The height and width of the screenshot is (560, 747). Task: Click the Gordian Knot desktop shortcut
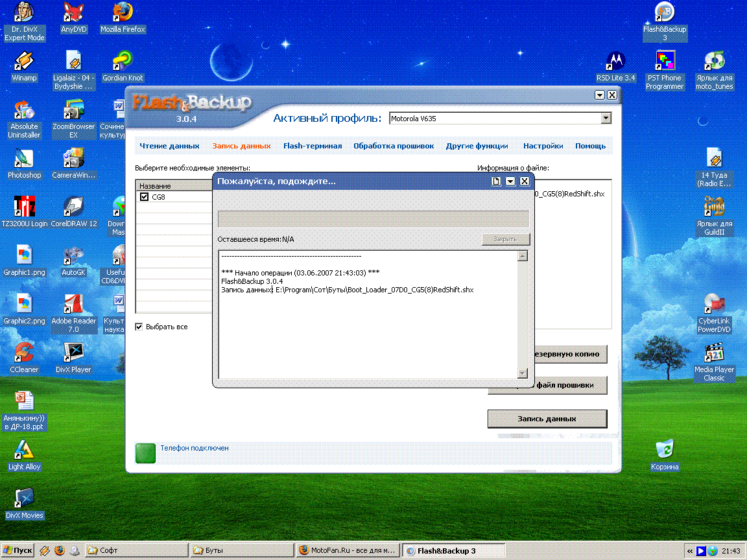[x=123, y=66]
